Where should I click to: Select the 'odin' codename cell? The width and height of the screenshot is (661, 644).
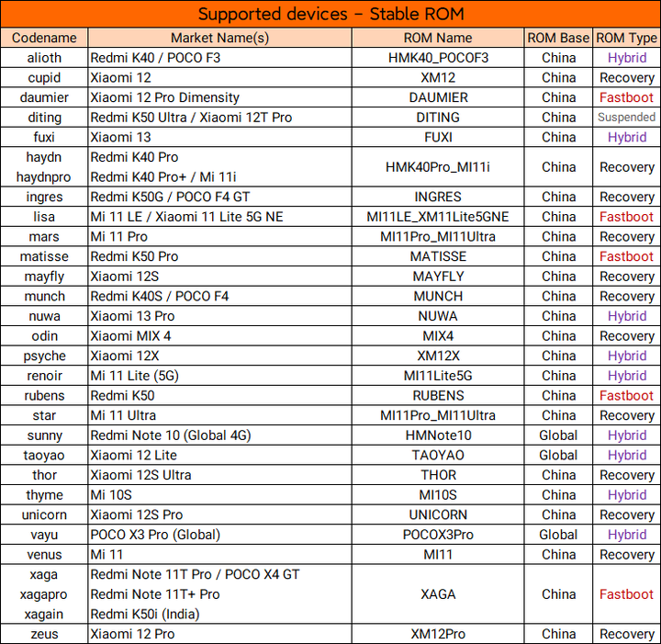[44, 335]
